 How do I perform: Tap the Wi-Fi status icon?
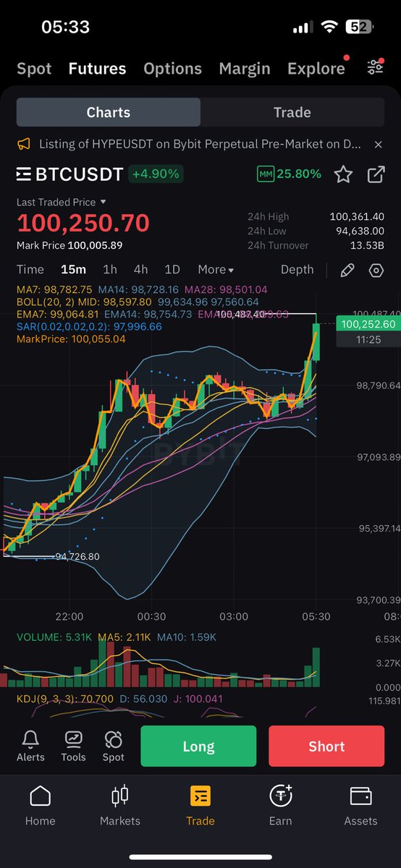(330, 27)
